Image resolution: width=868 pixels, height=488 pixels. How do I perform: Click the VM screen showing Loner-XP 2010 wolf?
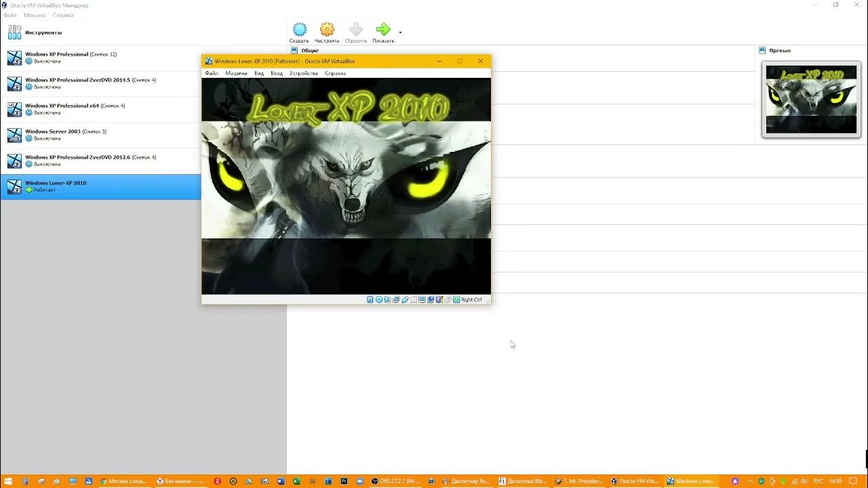pyautogui.click(x=346, y=186)
